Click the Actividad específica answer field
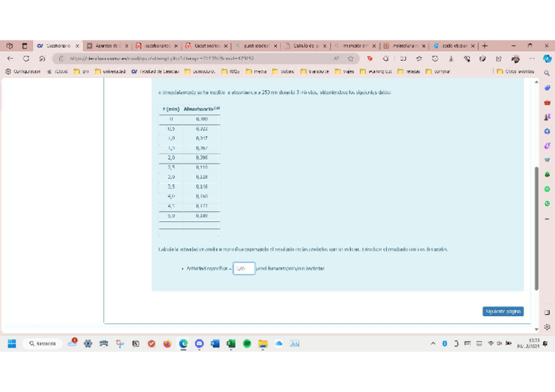555x392 pixels. tap(243, 268)
